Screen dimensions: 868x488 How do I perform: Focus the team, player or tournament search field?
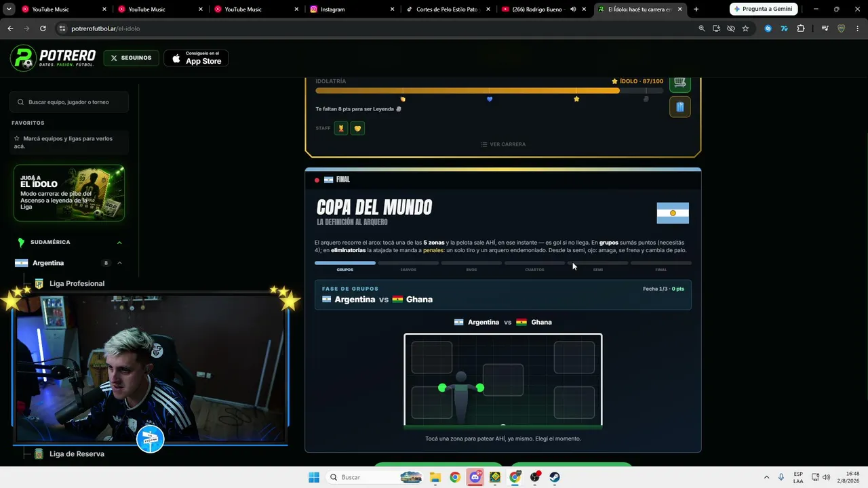(x=69, y=102)
